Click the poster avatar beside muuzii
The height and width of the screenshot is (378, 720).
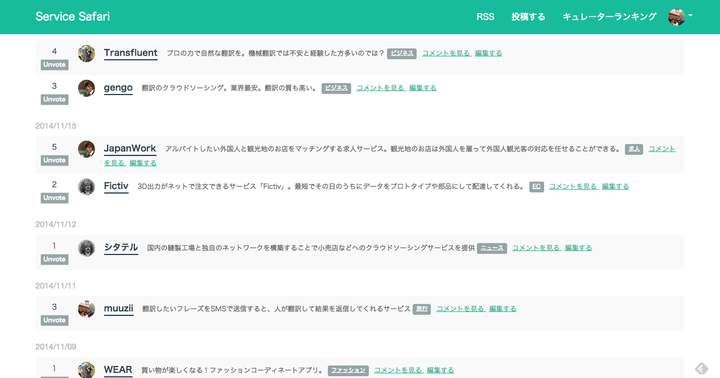[x=86, y=309]
